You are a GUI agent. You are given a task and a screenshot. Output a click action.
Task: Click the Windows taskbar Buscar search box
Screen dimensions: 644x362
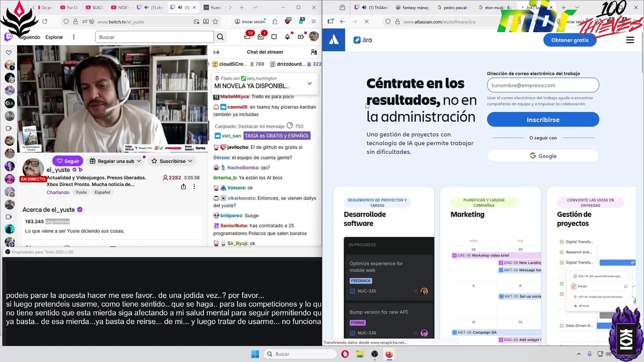pos(300,354)
